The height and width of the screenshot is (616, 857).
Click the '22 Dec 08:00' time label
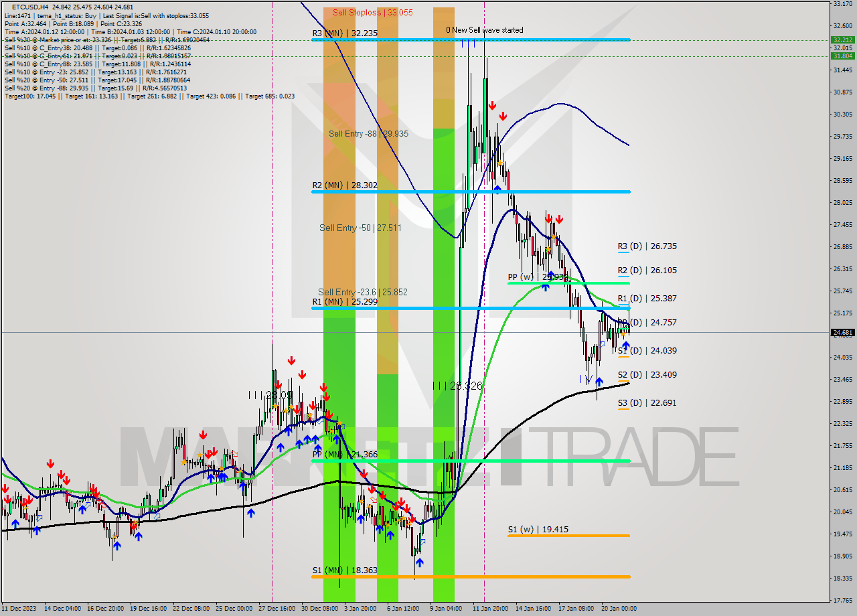pos(192,609)
